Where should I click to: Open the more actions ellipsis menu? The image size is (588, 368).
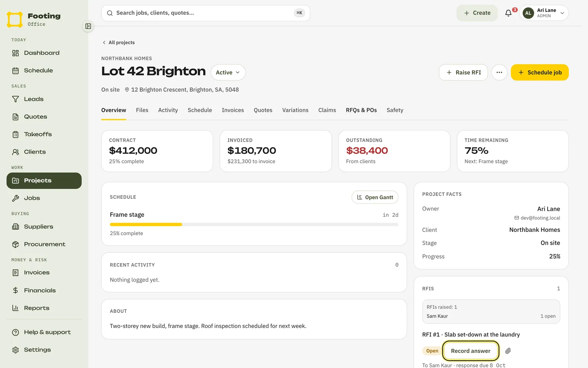tap(499, 72)
